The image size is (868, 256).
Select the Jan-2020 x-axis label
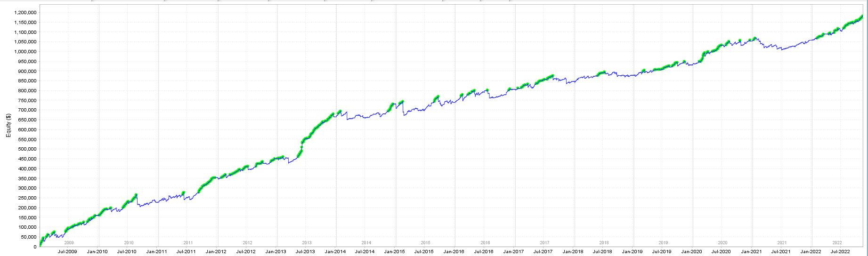click(x=692, y=252)
